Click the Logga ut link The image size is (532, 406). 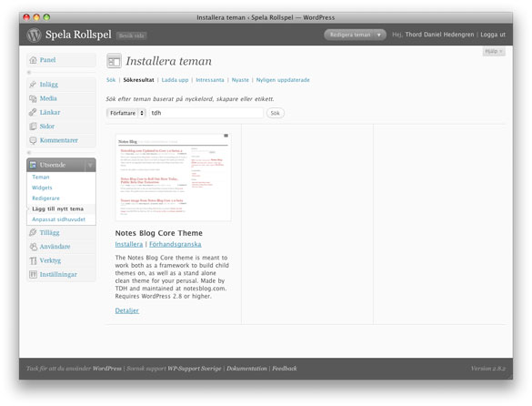coord(493,35)
